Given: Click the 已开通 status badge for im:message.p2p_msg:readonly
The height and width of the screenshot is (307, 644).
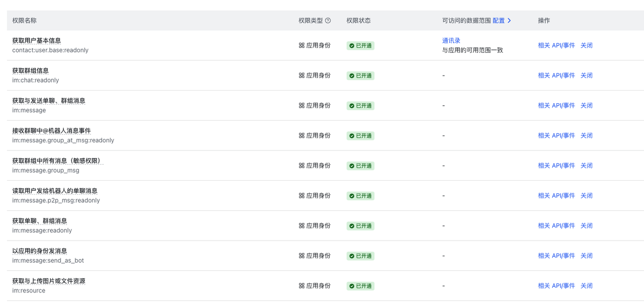Looking at the screenshot, I should click(360, 196).
